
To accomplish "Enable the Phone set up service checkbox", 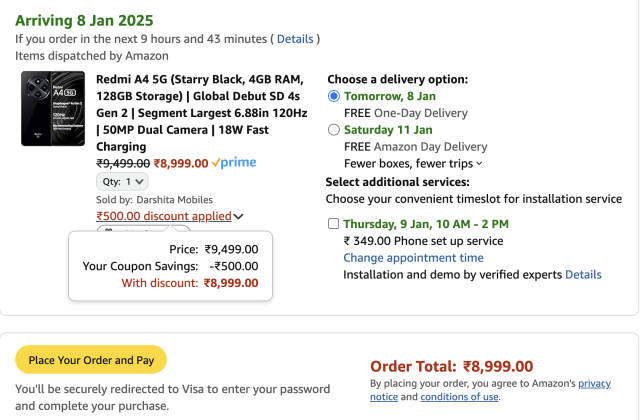I will (x=333, y=224).
